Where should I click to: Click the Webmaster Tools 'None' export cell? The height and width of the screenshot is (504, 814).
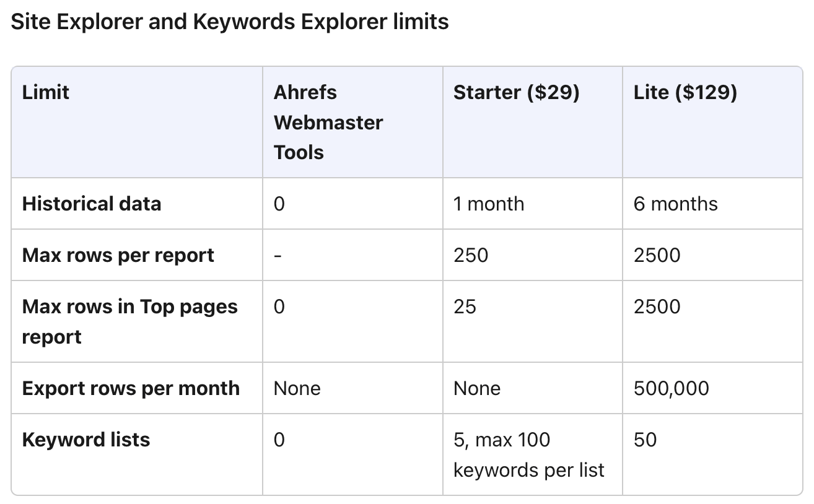click(297, 389)
